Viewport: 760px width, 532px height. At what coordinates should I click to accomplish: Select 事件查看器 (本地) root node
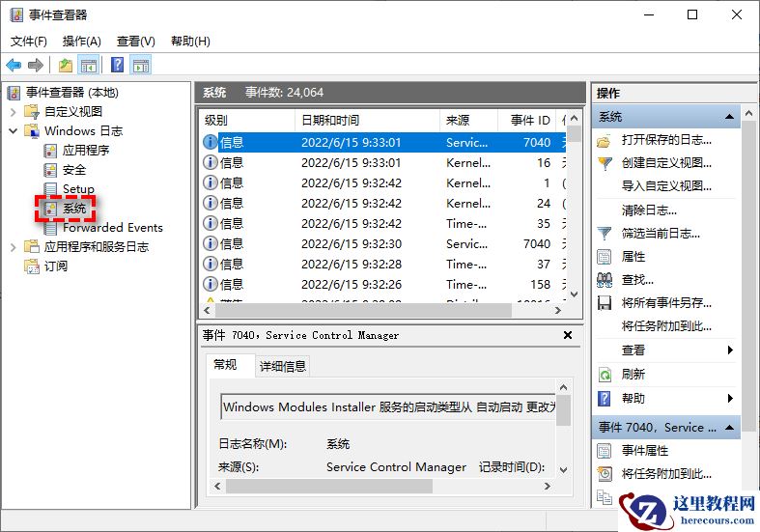coord(71,92)
